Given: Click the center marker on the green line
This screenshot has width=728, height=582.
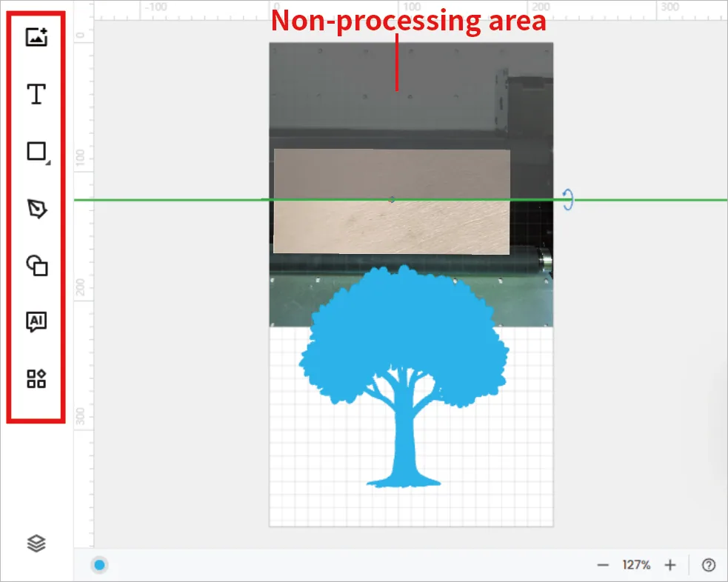Looking at the screenshot, I should 392,200.
